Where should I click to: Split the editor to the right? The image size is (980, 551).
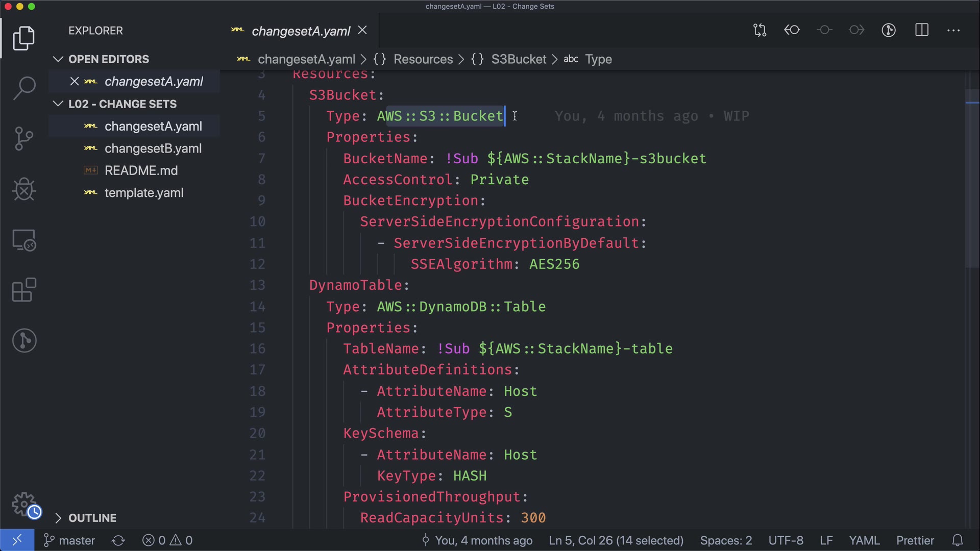(x=922, y=30)
